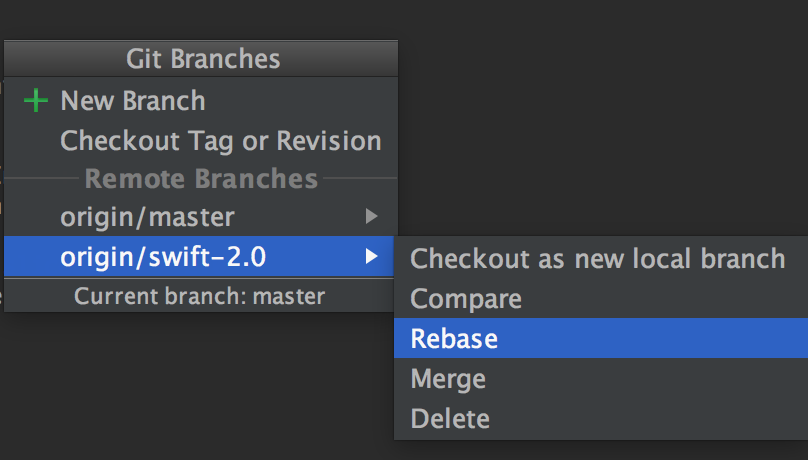Viewport: 808px width, 460px height.
Task: Click the separator line left of Remote Branches
Action: pos(41,178)
